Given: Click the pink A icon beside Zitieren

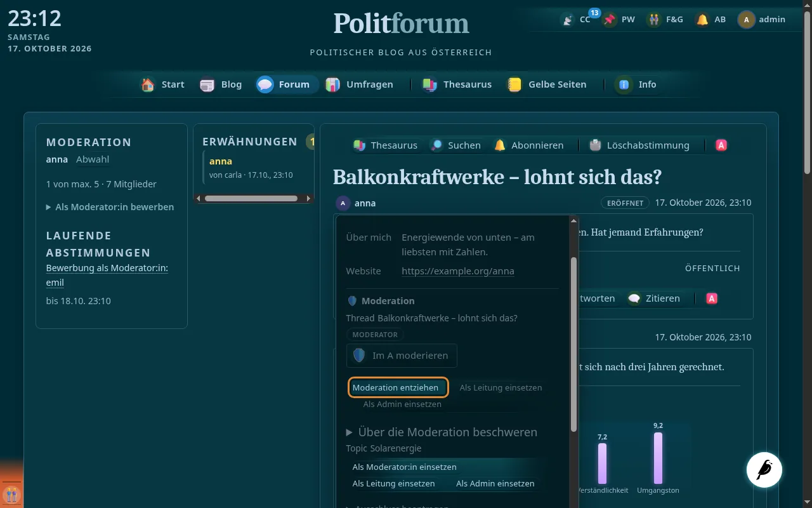Looking at the screenshot, I should tap(712, 298).
